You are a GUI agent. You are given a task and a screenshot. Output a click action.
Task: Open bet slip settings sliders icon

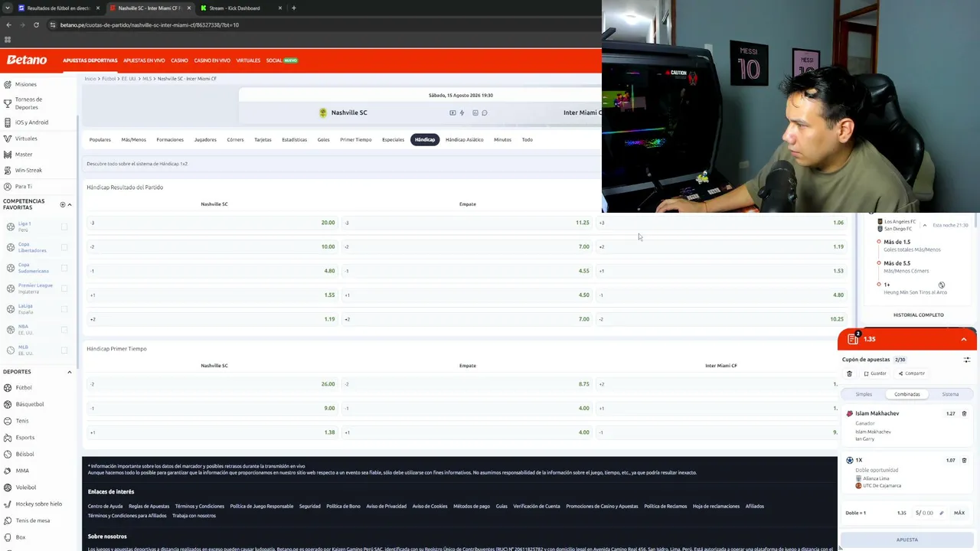pos(967,360)
